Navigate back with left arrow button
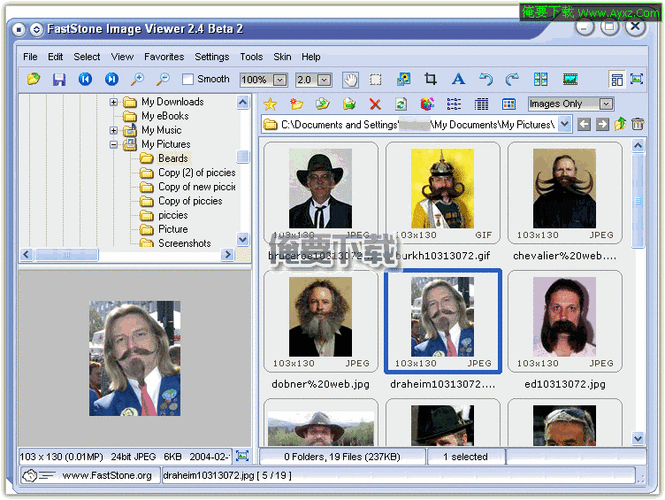 click(584, 124)
